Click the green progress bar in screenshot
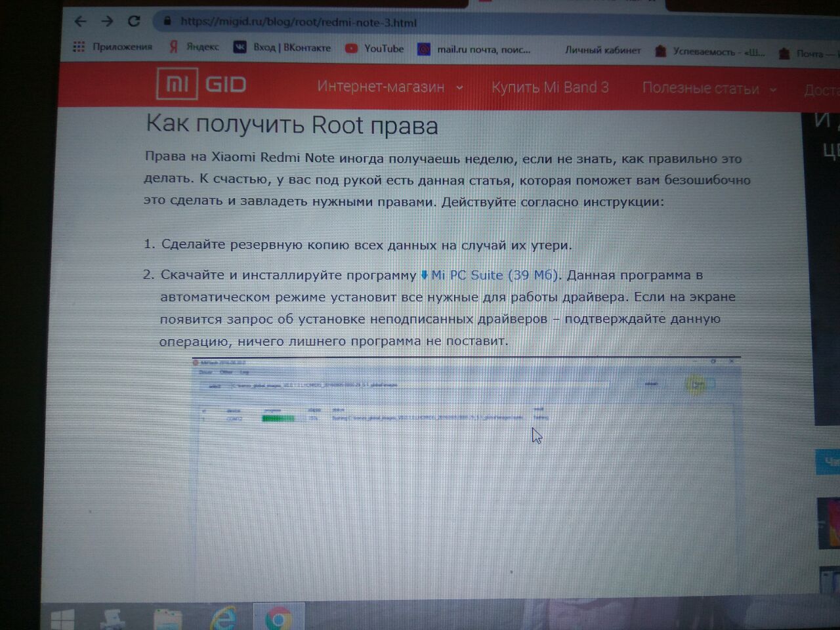840x630 pixels. 278,418
